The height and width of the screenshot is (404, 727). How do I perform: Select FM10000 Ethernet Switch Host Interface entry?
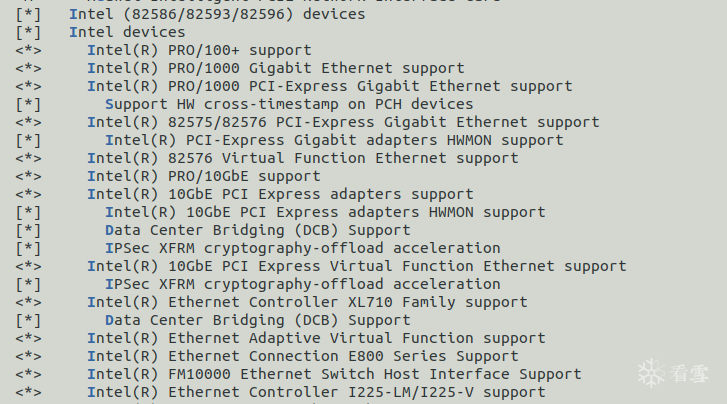pos(334,374)
